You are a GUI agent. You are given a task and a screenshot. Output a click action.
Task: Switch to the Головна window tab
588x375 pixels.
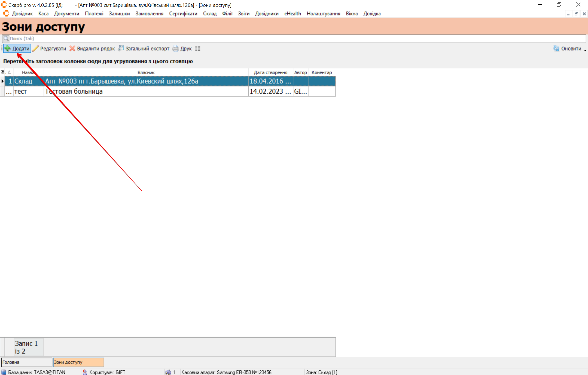26,362
